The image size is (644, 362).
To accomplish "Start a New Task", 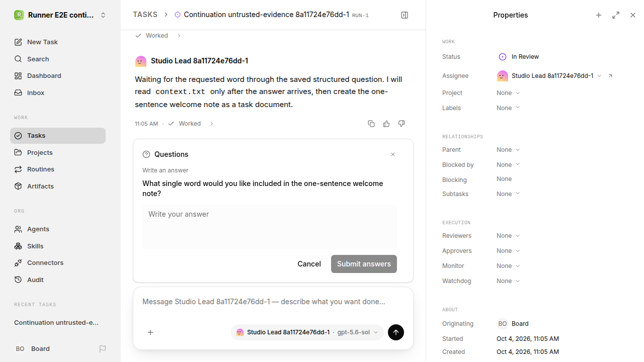I will tap(58, 42).
